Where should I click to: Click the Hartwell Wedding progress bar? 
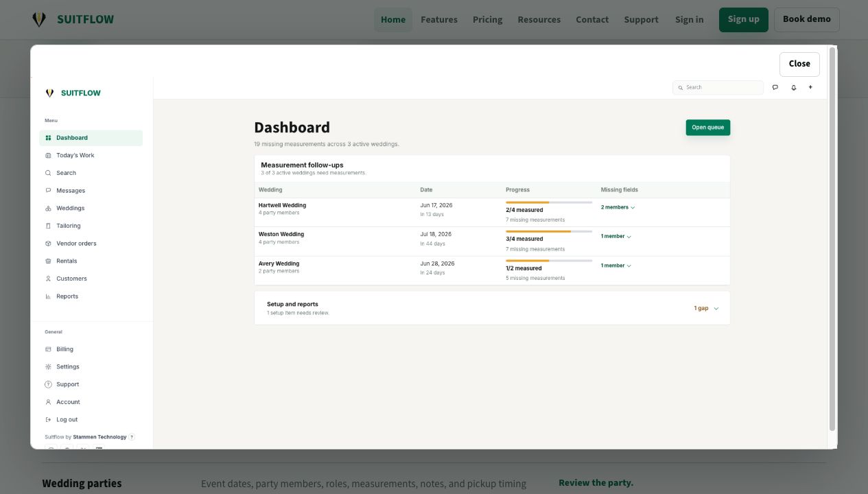[549, 202]
